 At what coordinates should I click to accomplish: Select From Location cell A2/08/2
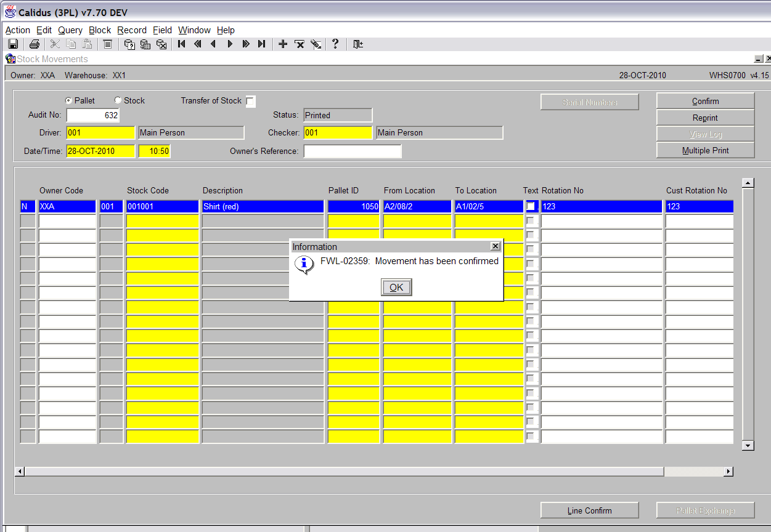(417, 206)
